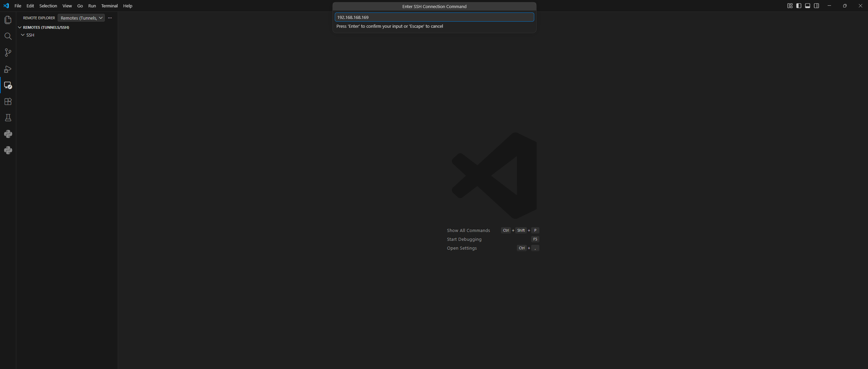The height and width of the screenshot is (369, 868).
Task: Open the Search view icon
Action: click(x=8, y=36)
